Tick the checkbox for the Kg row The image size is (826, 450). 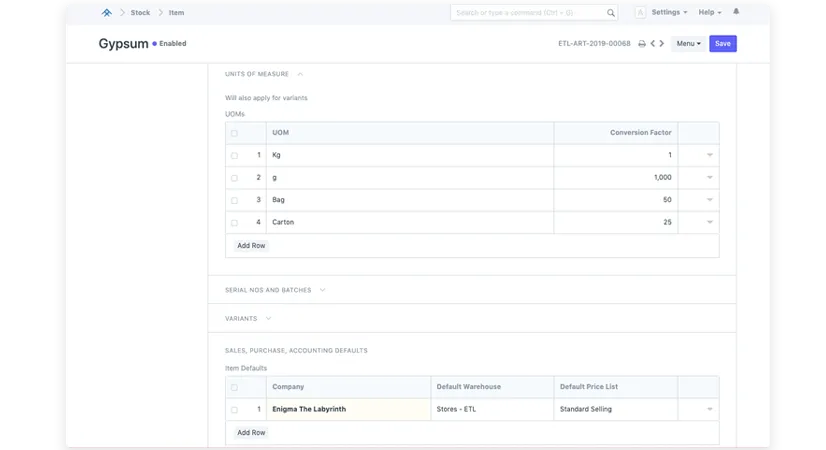[234, 155]
